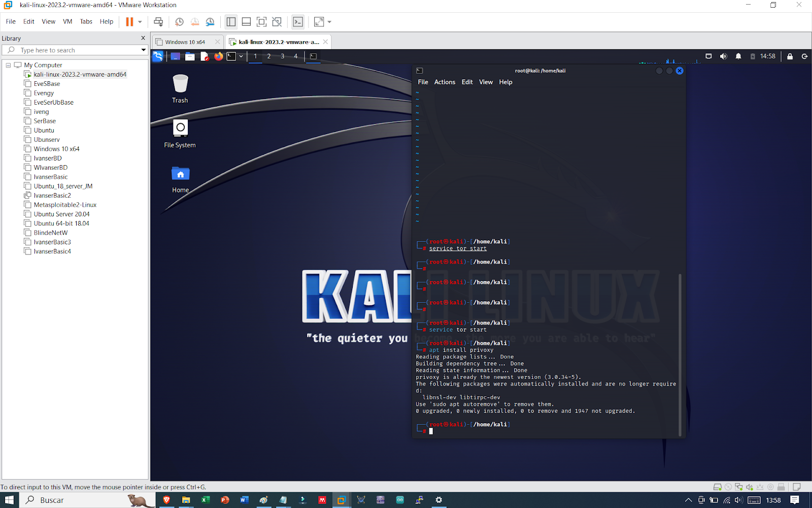Open the VM menu

point(67,21)
